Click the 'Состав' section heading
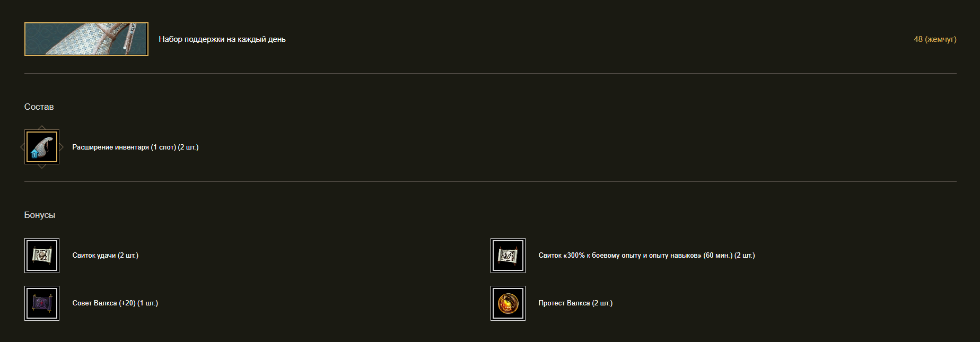 point(39,107)
